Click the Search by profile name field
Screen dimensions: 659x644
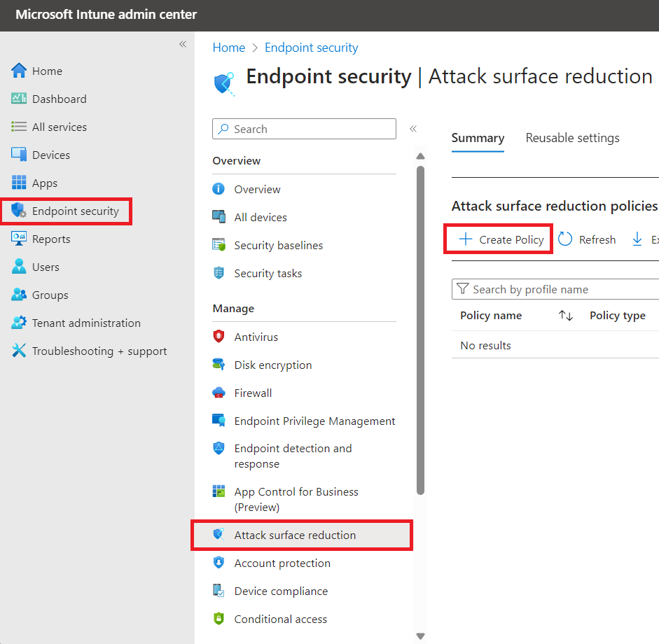[x=553, y=289]
